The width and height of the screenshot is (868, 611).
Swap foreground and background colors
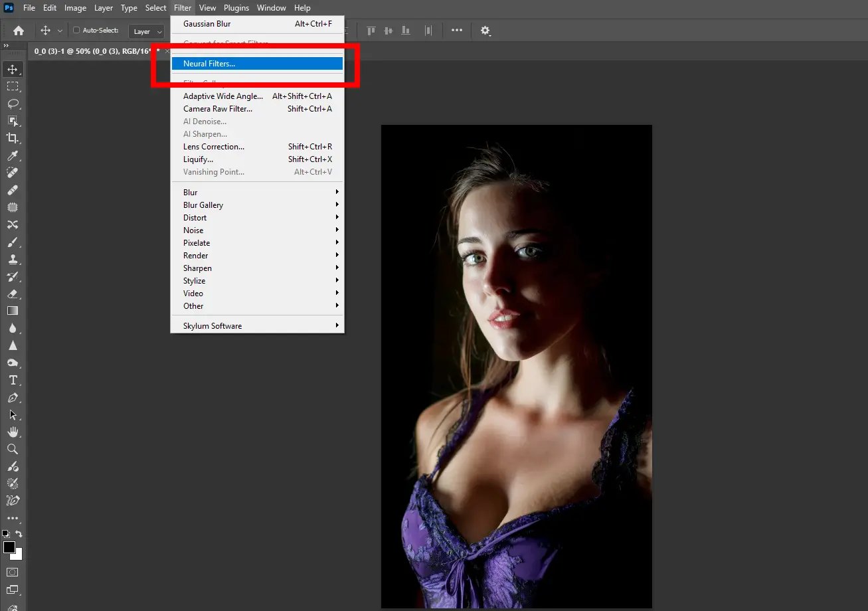[x=19, y=534]
